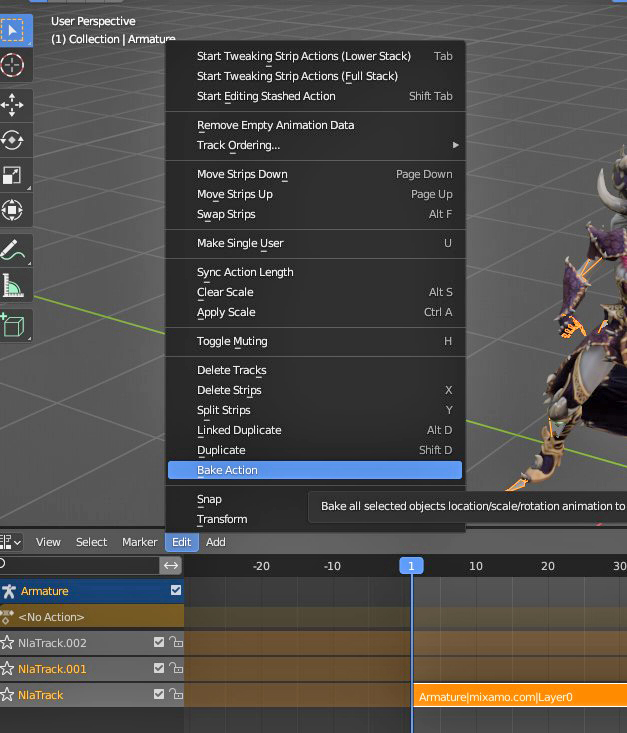Viewport: 627px width, 733px height.
Task: Toggle the lock icon on NlaTrack.001
Action: click(176, 668)
